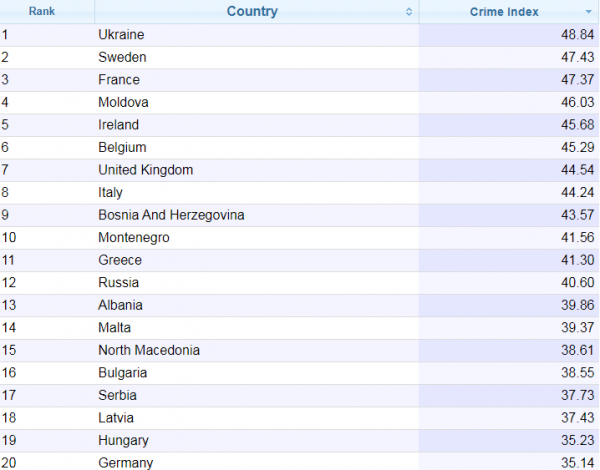Select the United Kingdom row
This screenshot has width=600, height=470.
pyautogui.click(x=300, y=170)
